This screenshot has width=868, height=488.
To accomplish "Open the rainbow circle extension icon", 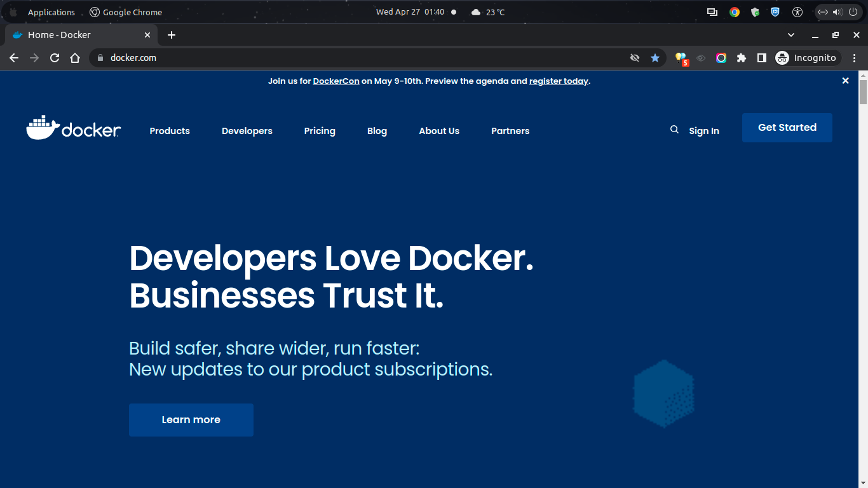I will click(721, 58).
